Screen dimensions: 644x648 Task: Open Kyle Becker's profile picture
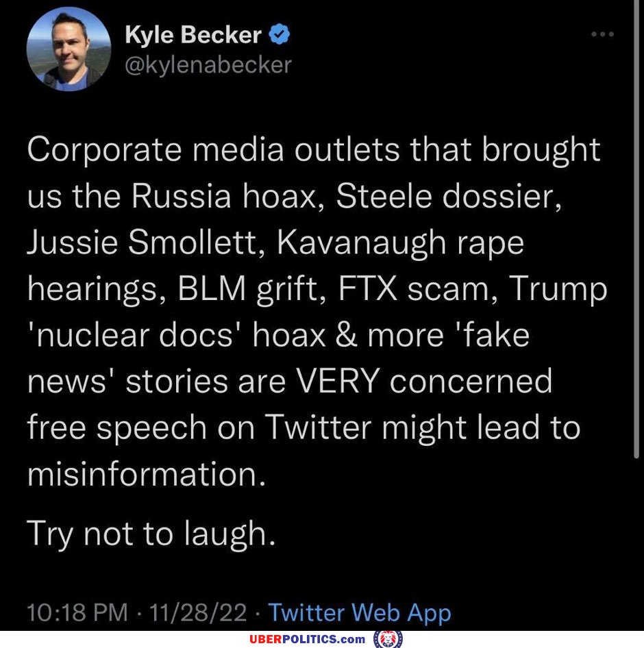tap(69, 49)
